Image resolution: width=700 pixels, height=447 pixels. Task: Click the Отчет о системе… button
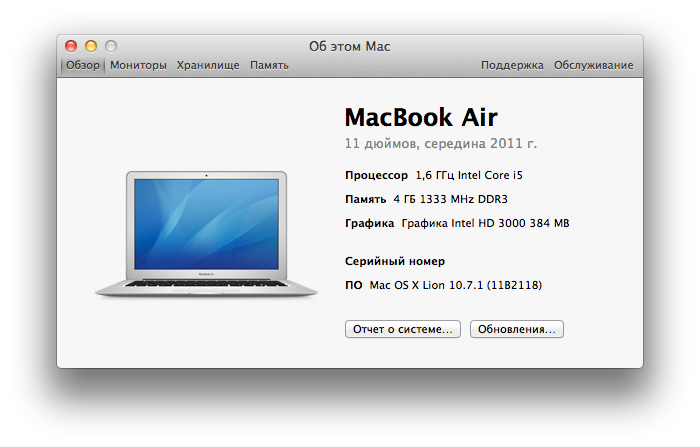pos(403,329)
